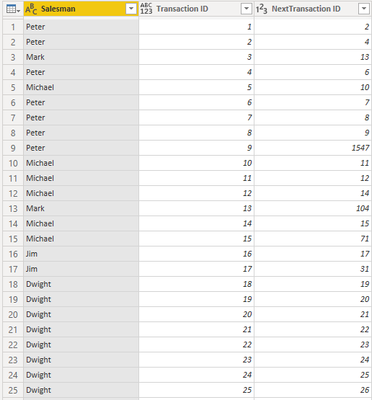Click the cell containing 1547
The width and height of the screenshot is (372, 400).
313,148
